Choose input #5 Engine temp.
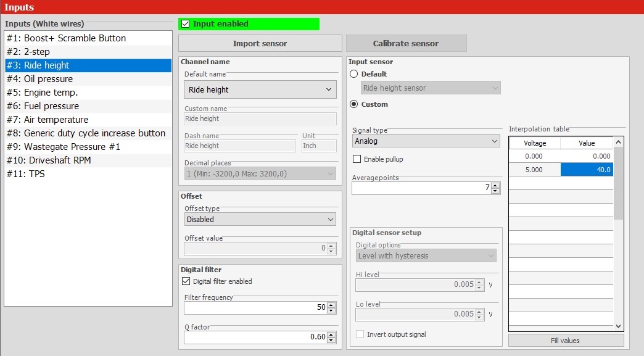The width and height of the screenshot is (644, 356). [x=88, y=93]
